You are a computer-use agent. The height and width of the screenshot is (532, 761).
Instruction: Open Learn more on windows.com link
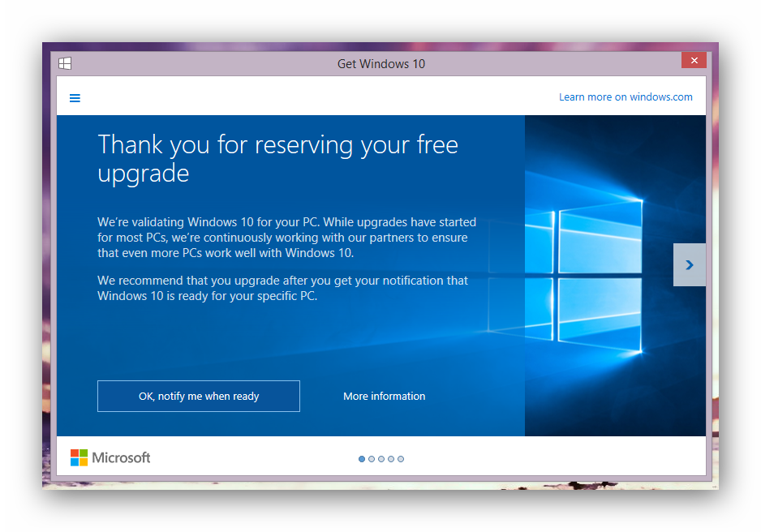click(626, 97)
